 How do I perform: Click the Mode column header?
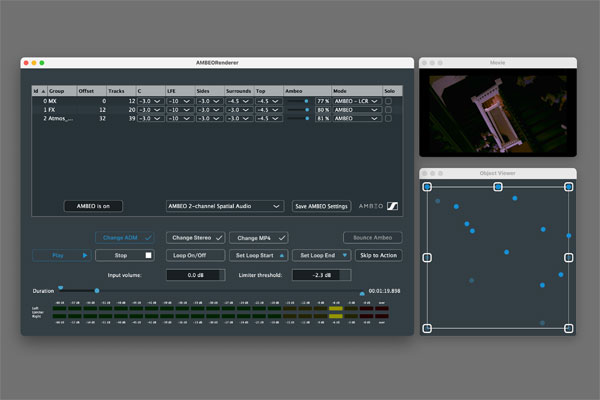click(x=357, y=91)
